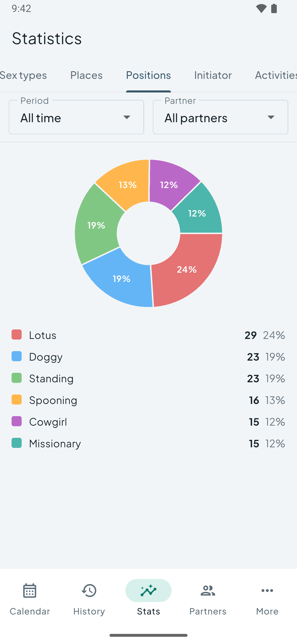Click the blue Doggy legend swatch
Image resolution: width=297 pixels, height=644 pixels.
[17, 356]
